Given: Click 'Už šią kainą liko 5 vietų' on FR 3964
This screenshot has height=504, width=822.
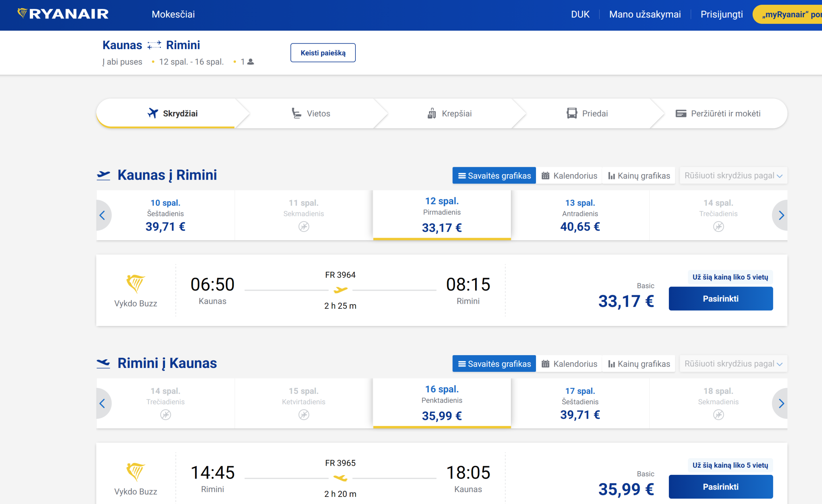Looking at the screenshot, I should (x=730, y=277).
